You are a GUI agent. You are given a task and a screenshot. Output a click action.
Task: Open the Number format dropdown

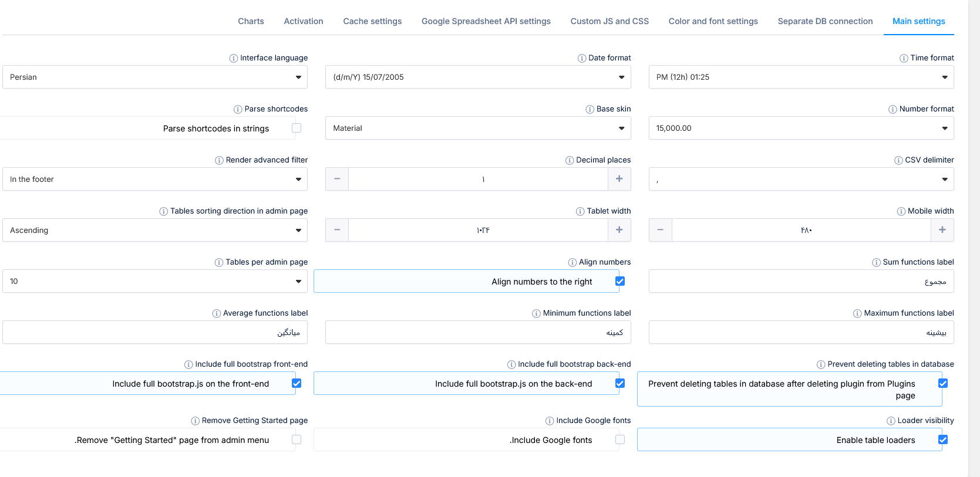801,128
